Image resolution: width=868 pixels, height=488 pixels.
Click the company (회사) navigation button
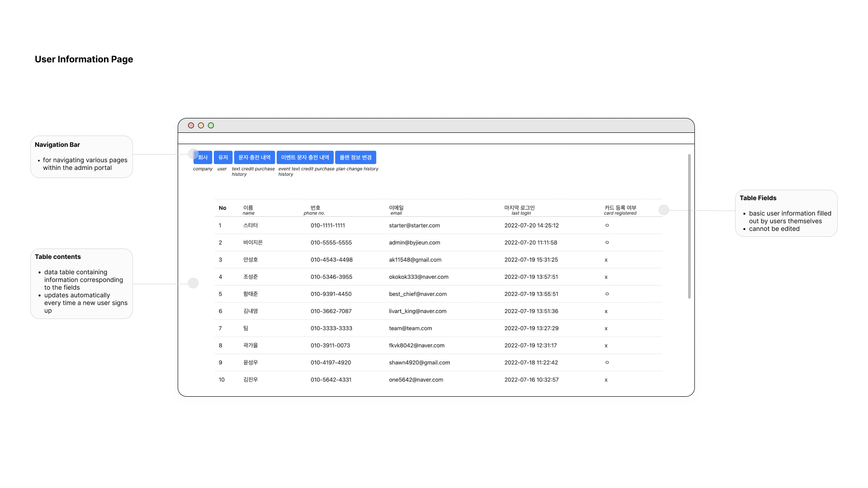click(203, 157)
